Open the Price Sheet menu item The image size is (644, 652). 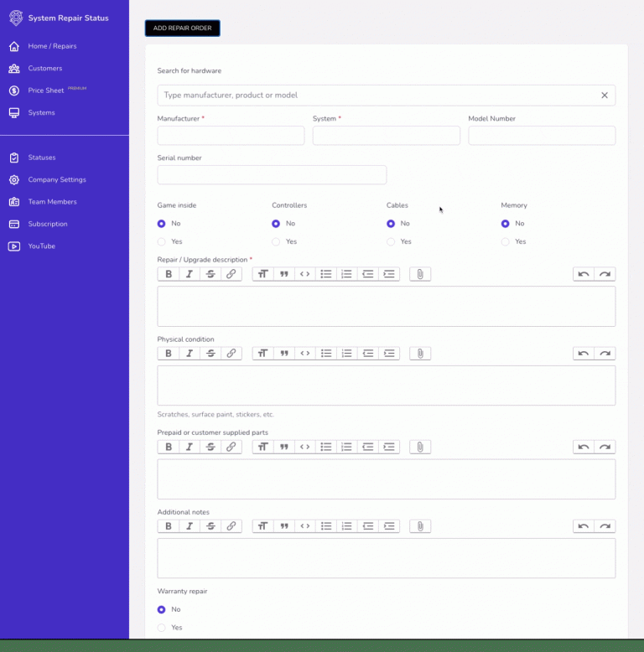click(x=45, y=91)
